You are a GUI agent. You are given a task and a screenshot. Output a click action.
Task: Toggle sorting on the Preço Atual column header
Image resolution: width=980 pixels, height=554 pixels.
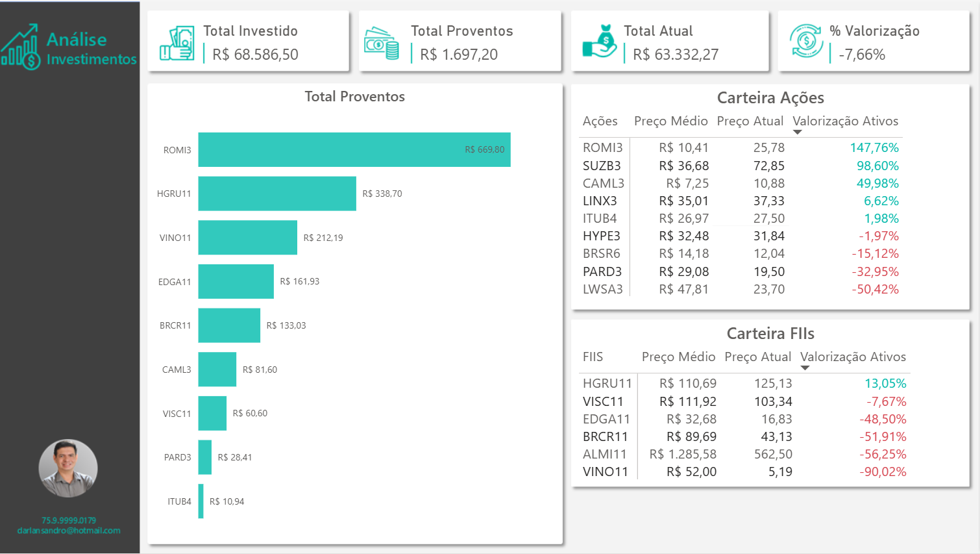pyautogui.click(x=750, y=121)
